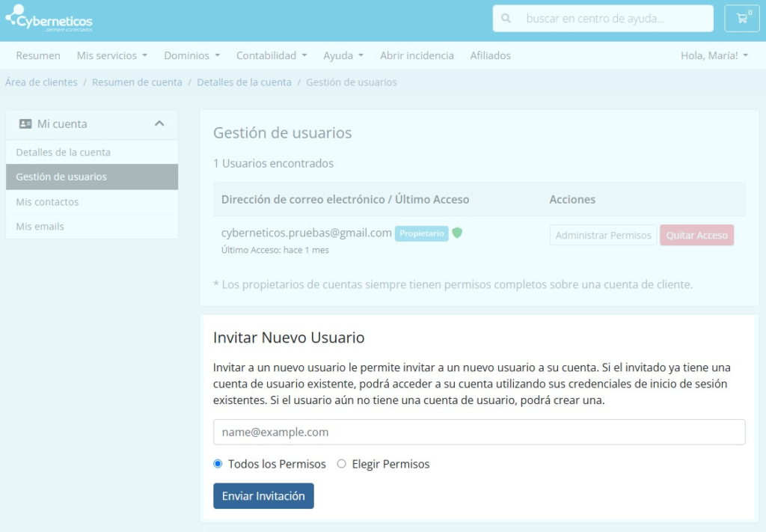The width and height of the screenshot is (766, 532).
Task: Click the Quitar Acceso button
Action: pos(696,235)
